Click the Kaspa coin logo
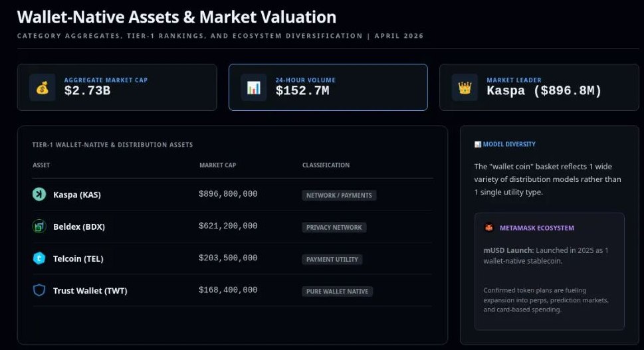 39,195
